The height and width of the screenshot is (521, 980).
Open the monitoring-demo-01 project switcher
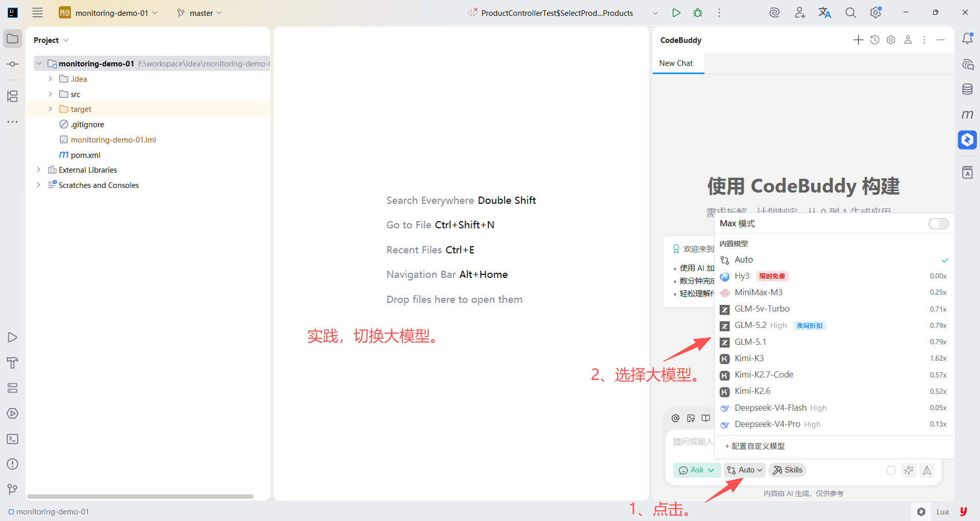point(108,13)
